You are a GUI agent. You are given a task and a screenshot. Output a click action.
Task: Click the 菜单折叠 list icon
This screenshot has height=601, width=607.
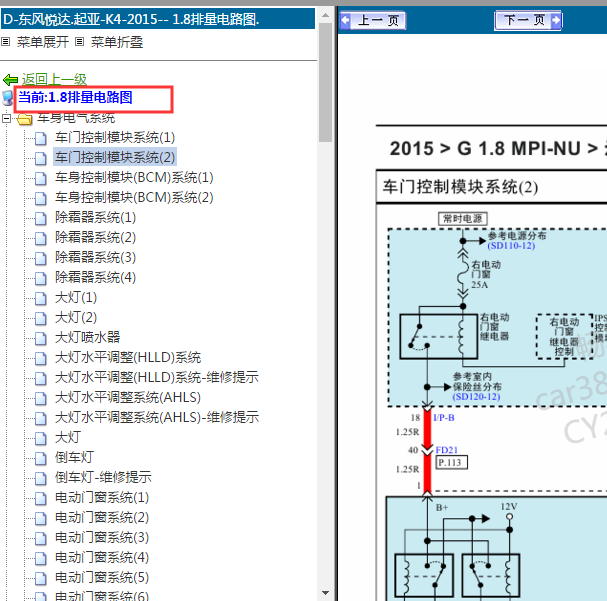(x=79, y=41)
